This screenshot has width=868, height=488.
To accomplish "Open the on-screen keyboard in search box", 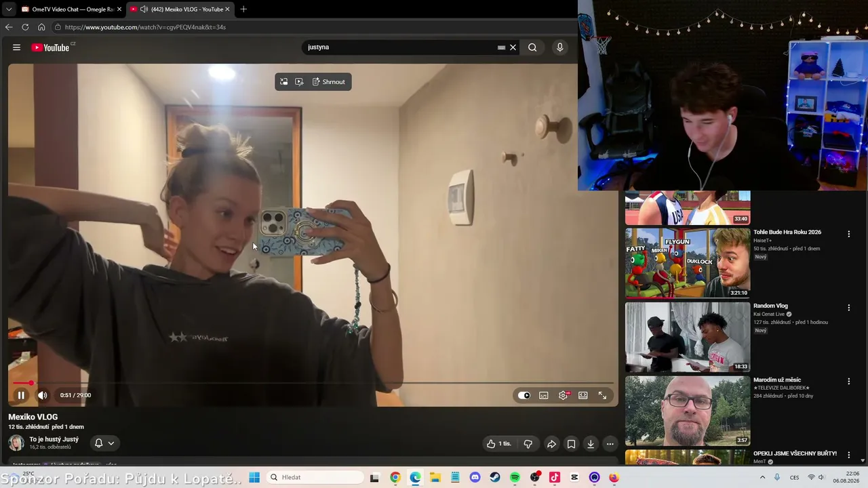I will (501, 47).
